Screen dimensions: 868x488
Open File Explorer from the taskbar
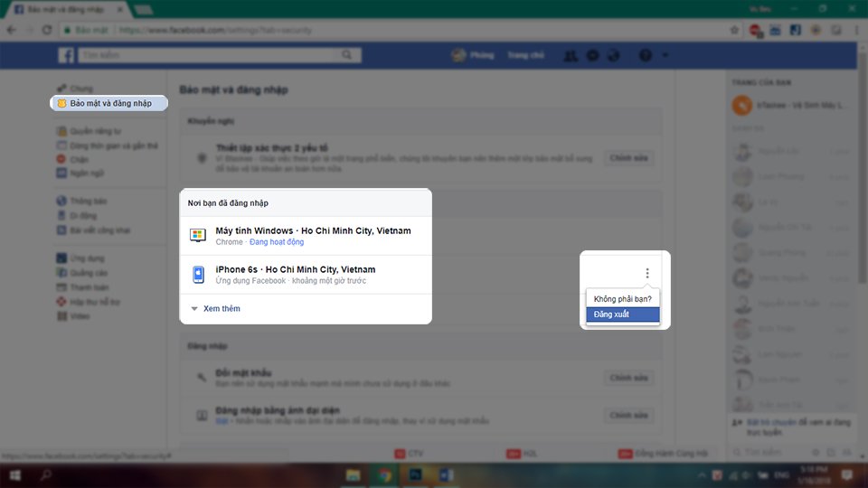pyautogui.click(x=354, y=475)
